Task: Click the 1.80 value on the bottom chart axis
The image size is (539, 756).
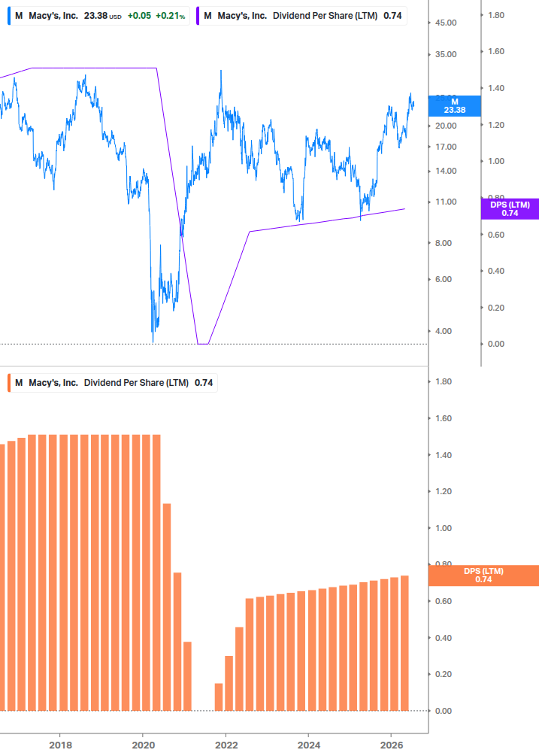Action: (443, 382)
